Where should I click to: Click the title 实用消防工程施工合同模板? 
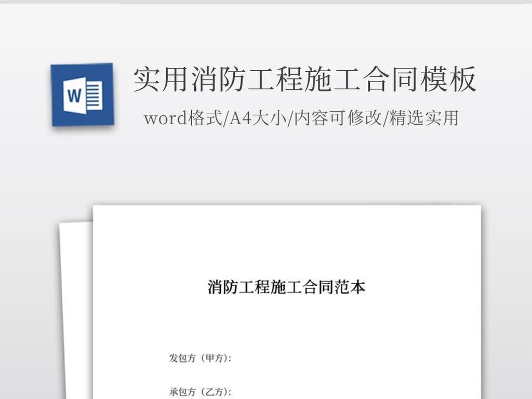304,81
